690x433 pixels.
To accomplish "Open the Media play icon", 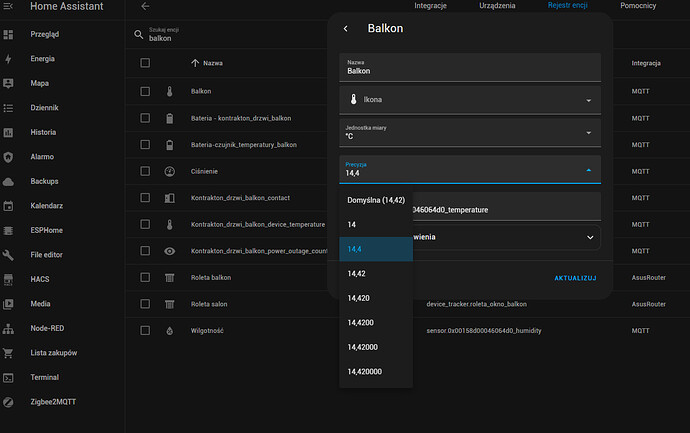I will pos(8,304).
